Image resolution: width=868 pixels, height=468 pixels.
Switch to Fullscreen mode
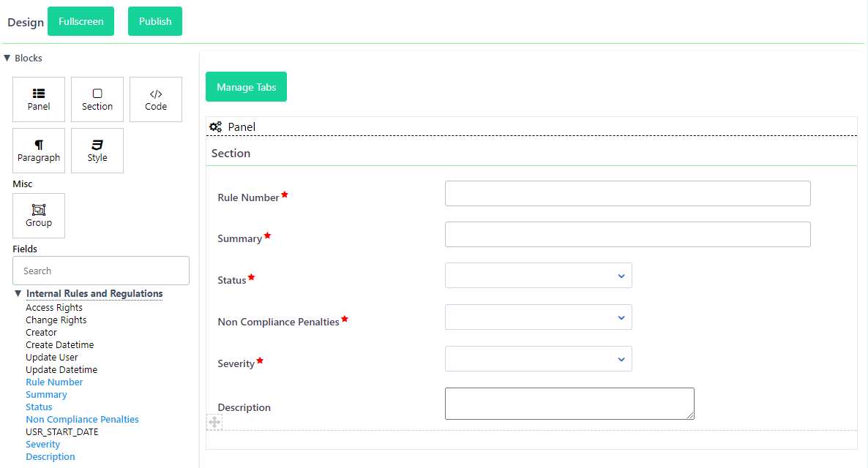pos(81,21)
